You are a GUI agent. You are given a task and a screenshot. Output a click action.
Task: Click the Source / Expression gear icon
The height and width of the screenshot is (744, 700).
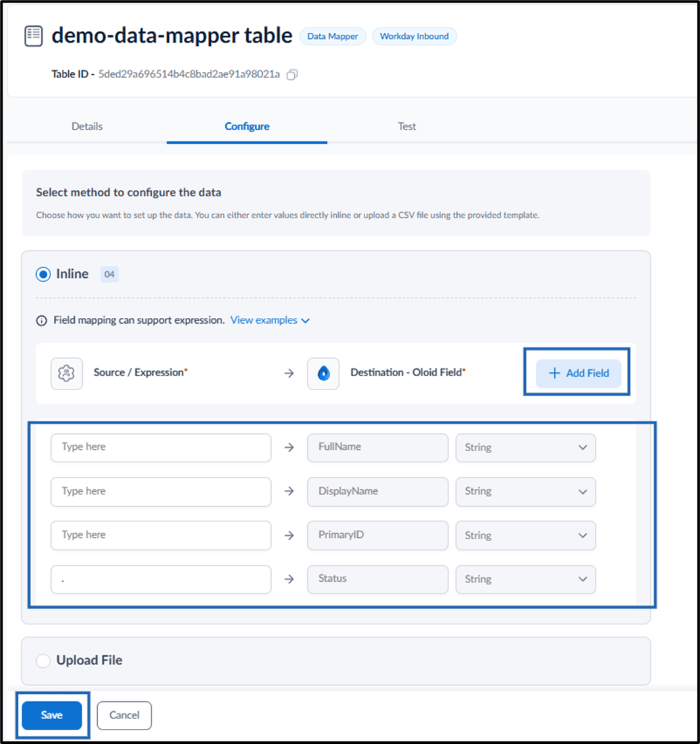coord(66,374)
